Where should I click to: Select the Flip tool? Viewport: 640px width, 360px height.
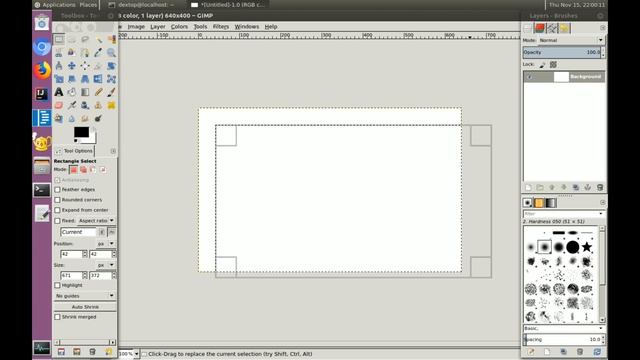98,79
